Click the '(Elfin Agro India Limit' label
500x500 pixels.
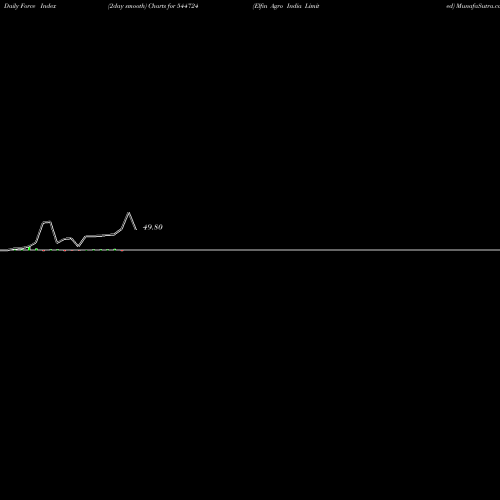(286, 6)
